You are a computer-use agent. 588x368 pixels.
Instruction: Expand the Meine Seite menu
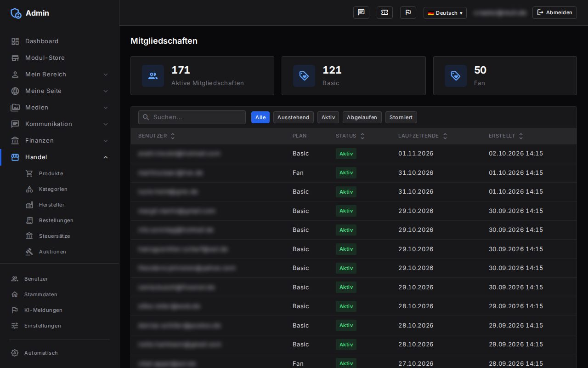click(x=60, y=91)
